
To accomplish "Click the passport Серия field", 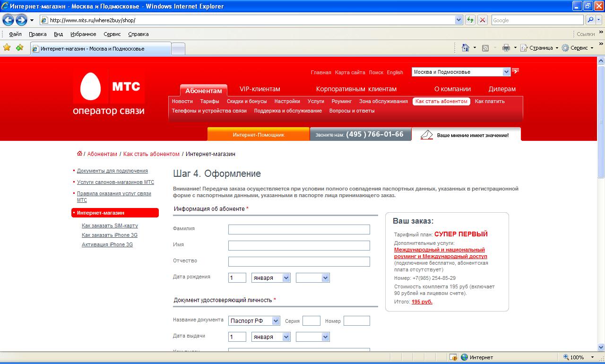I will click(x=311, y=321).
